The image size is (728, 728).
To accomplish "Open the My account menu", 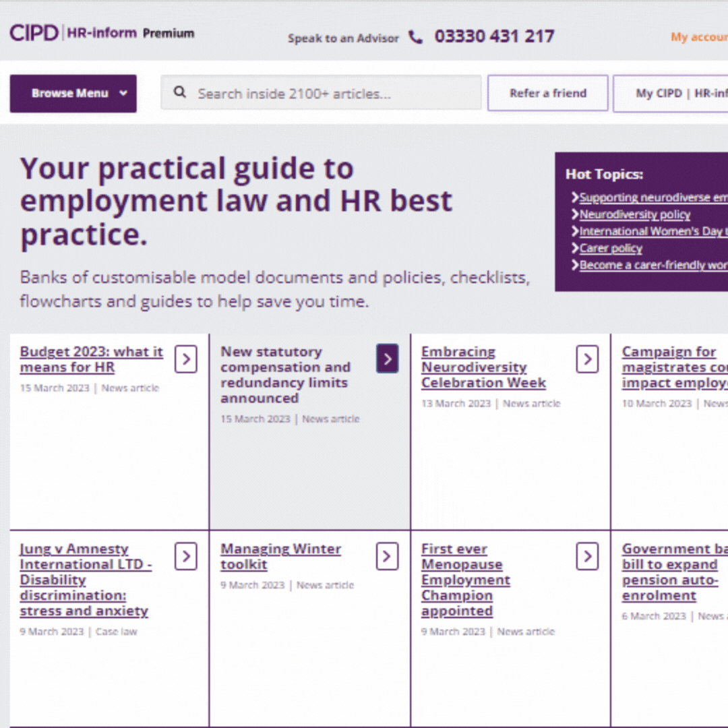I will coord(698,37).
